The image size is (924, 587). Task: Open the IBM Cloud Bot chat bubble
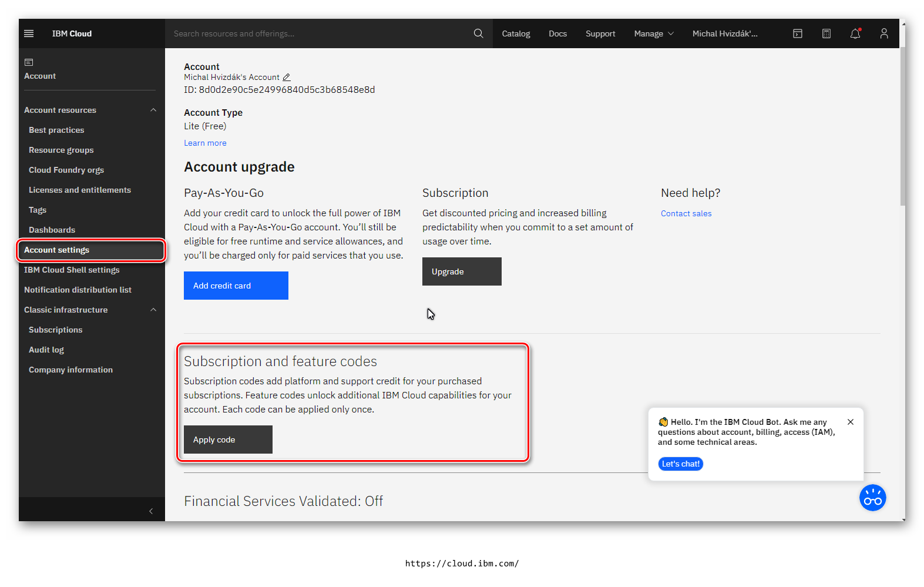(872, 498)
